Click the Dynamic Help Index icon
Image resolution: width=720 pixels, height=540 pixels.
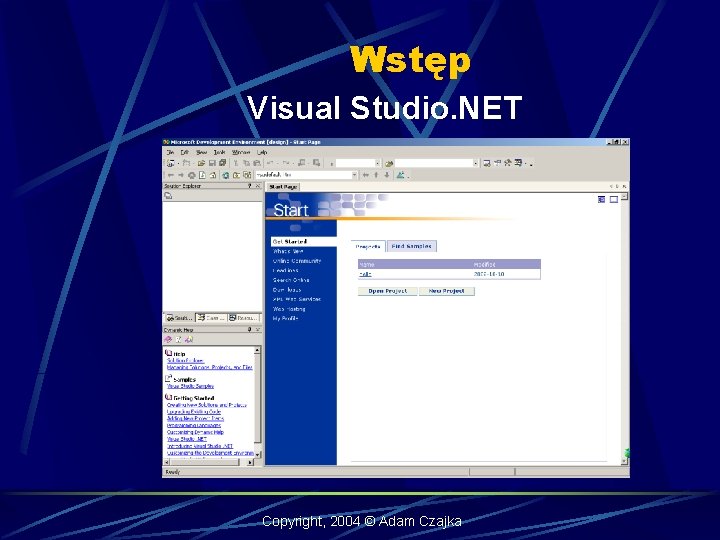click(x=178, y=339)
